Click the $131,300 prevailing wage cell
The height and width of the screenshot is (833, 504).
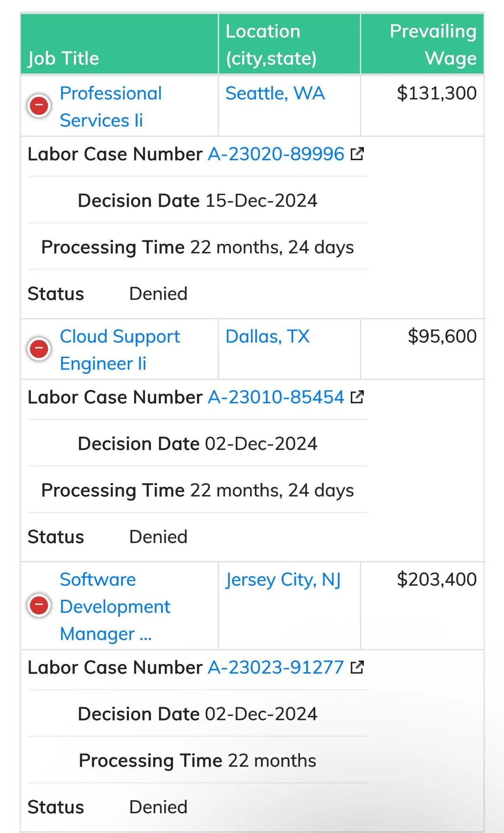click(436, 93)
